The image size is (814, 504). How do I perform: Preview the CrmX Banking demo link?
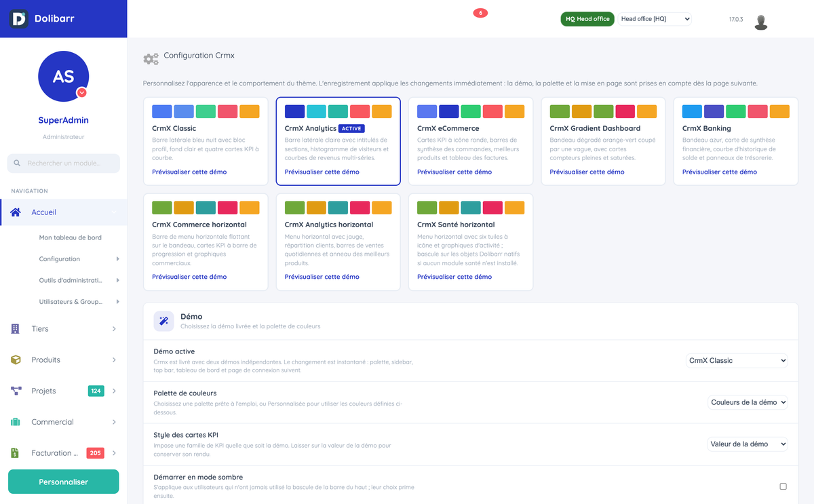coord(720,172)
